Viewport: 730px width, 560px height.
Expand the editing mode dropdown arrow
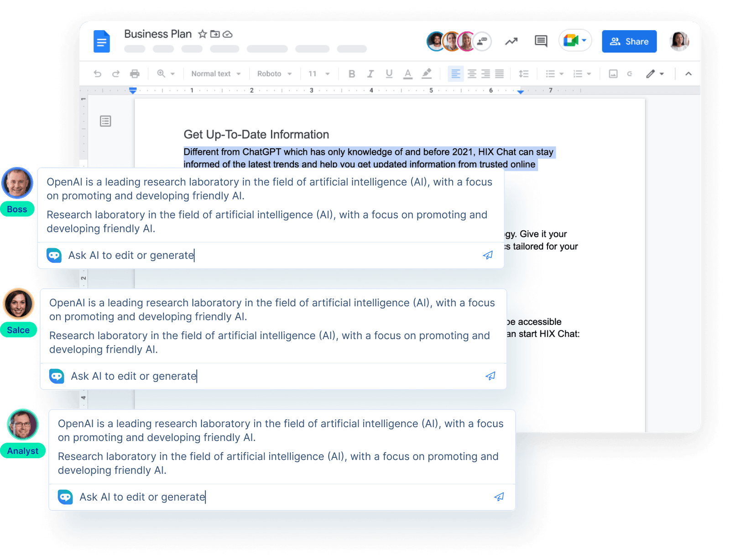(x=662, y=74)
